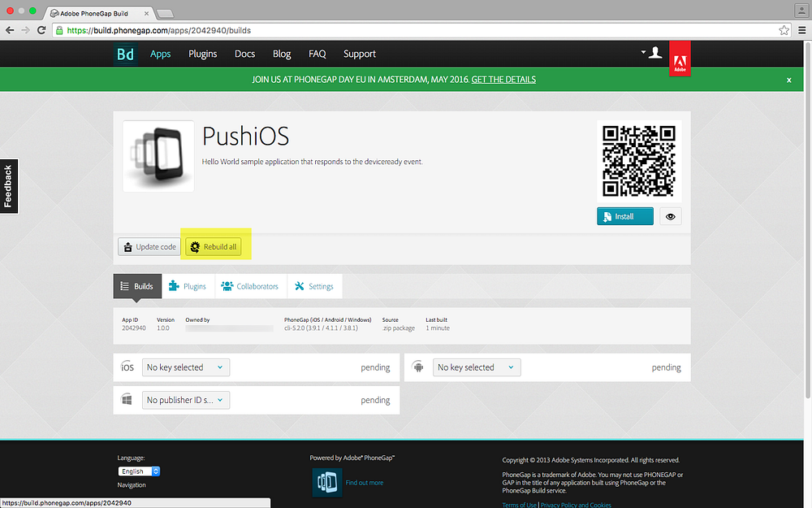Screen dimensions: 812x508
Task: Expand the No publisher ID dropdown
Action: point(186,400)
